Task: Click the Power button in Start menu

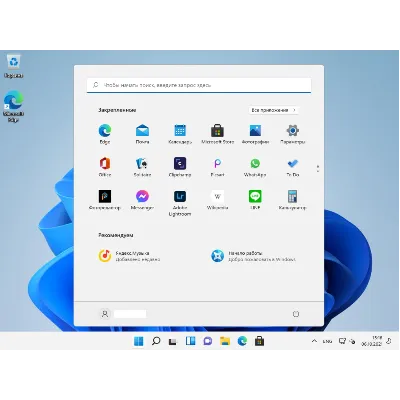Action: pos(296,314)
